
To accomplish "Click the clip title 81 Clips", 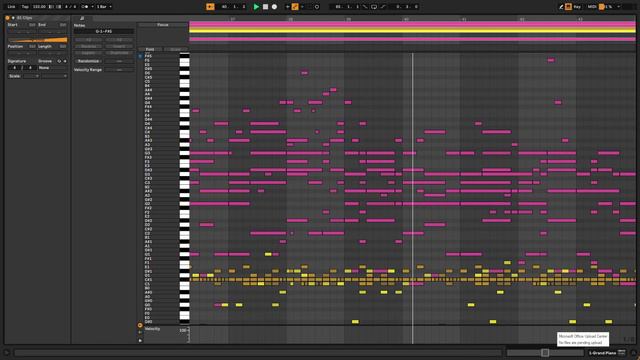I will pos(24,18).
